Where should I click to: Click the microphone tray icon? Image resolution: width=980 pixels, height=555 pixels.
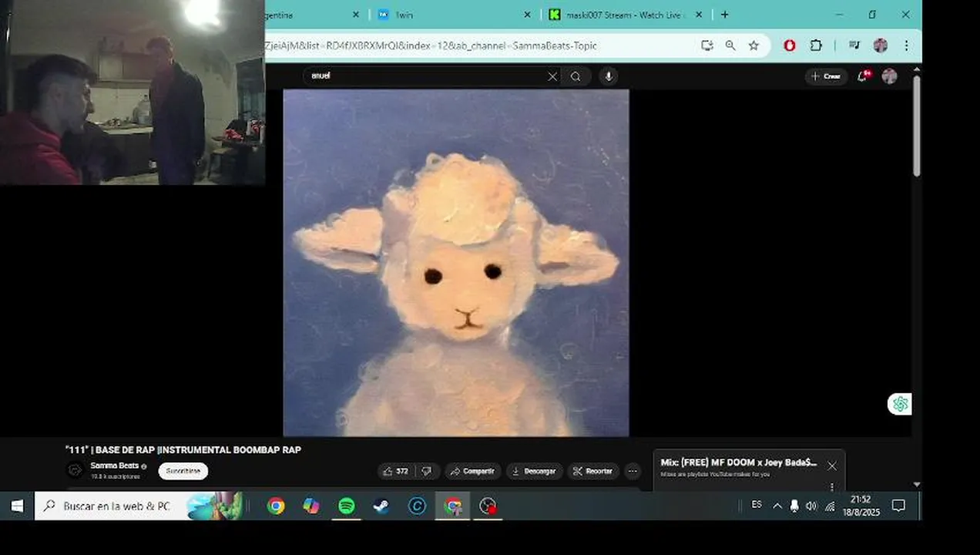794,506
